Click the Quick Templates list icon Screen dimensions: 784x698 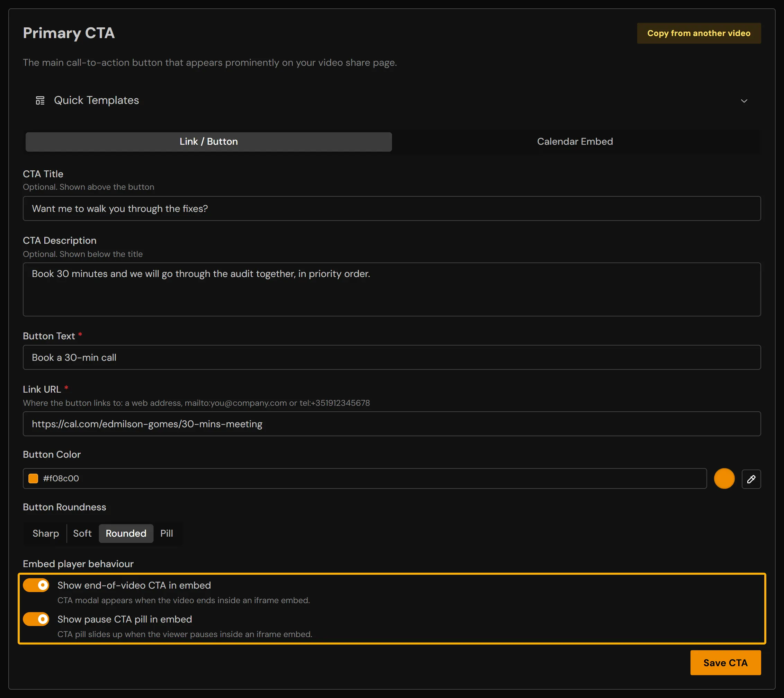(40, 100)
